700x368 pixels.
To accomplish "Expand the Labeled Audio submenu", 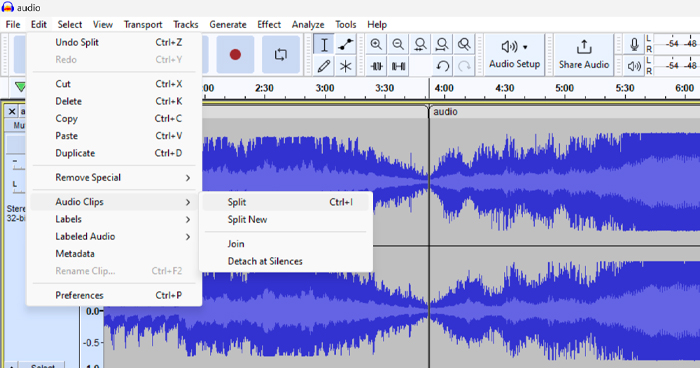I will [x=114, y=237].
